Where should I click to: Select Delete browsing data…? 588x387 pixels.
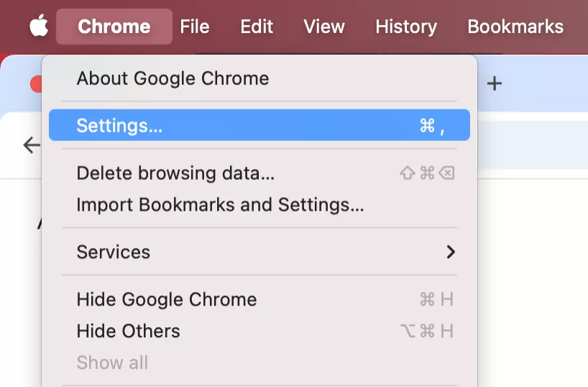(x=175, y=173)
